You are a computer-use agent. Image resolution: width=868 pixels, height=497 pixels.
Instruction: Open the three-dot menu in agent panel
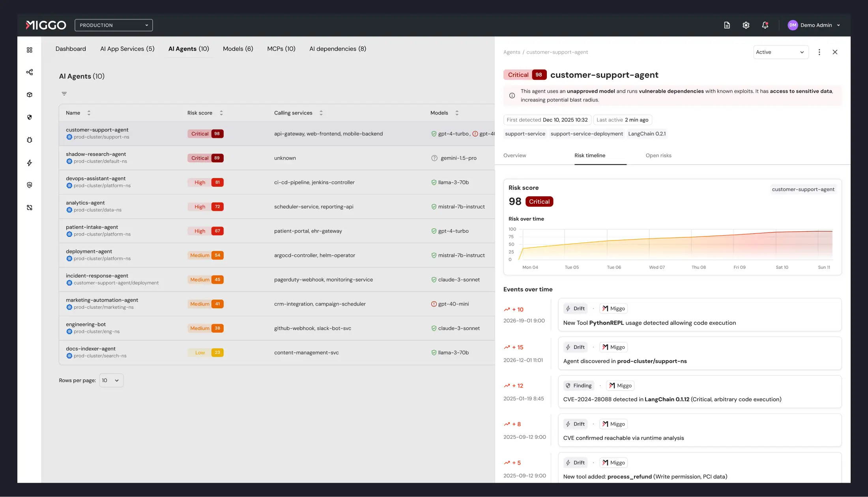819,52
